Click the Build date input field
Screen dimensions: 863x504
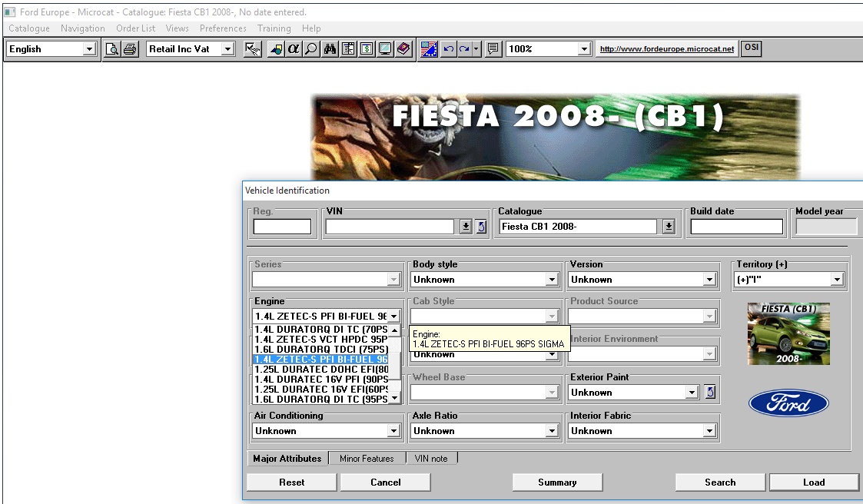736,227
